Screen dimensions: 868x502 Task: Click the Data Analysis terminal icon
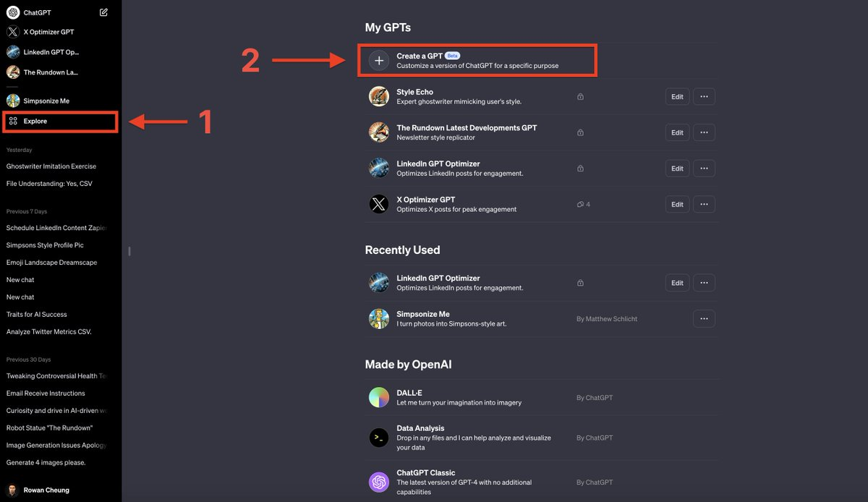coord(378,437)
